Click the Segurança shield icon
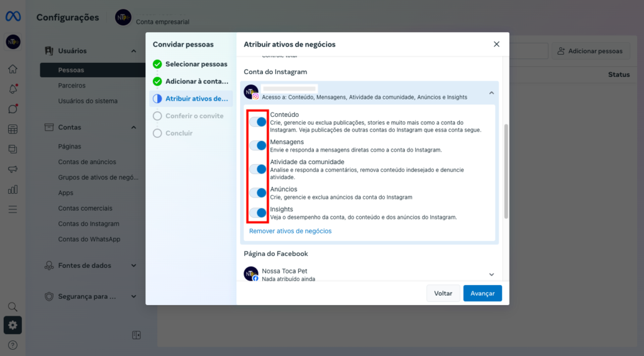 click(x=49, y=296)
